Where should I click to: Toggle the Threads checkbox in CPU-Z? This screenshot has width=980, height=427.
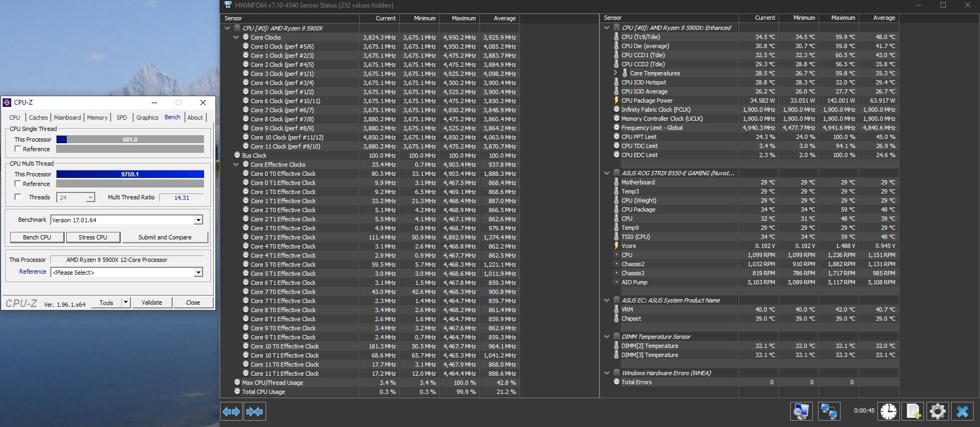point(18,197)
